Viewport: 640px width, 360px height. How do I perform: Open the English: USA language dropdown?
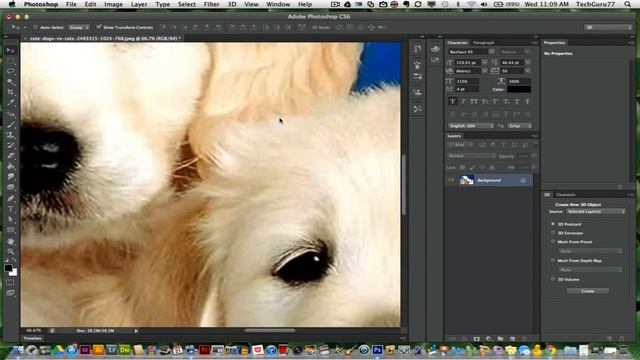(x=471, y=126)
